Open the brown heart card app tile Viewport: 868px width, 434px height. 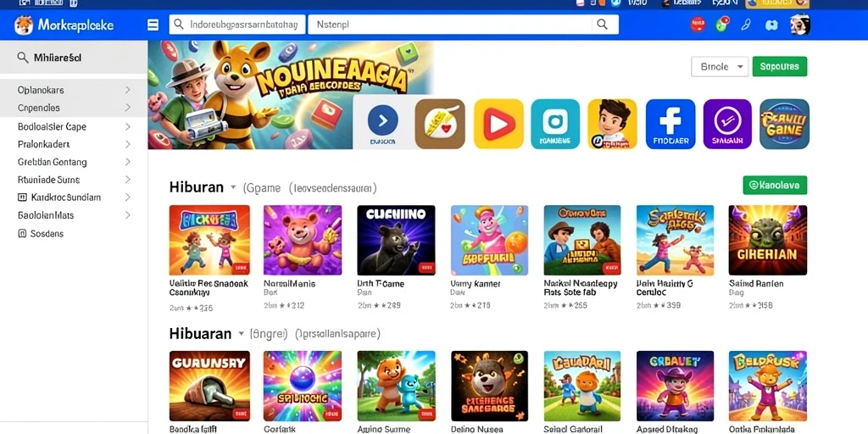pyautogui.click(x=440, y=124)
